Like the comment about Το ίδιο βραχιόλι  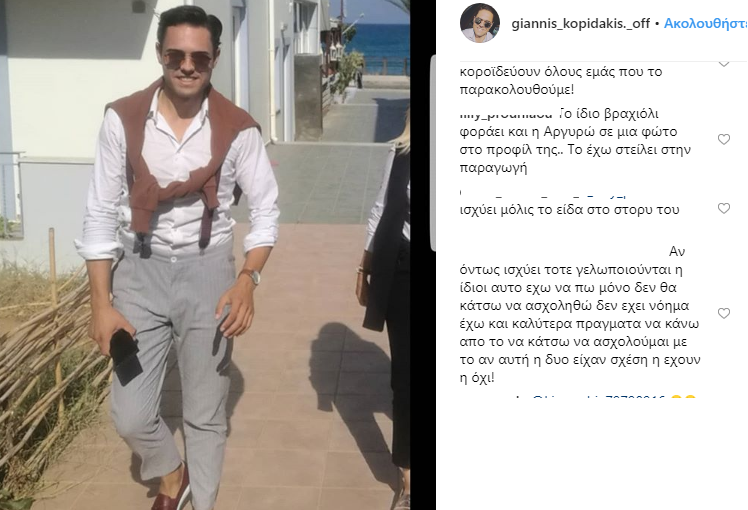point(724,139)
